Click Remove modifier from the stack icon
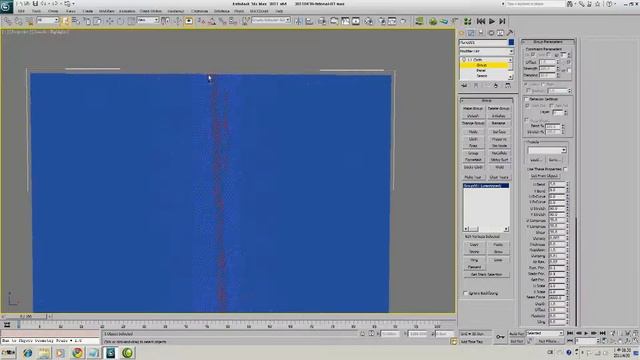This screenshot has width=640, height=360. coord(496,85)
